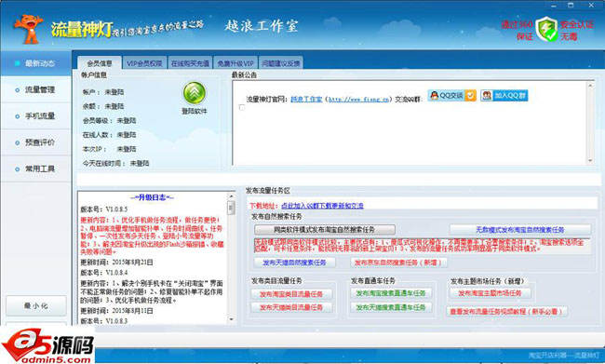Click the 版本号: V1.0.8.5 line
The height and width of the screenshot is (364, 605).
[x=104, y=209]
